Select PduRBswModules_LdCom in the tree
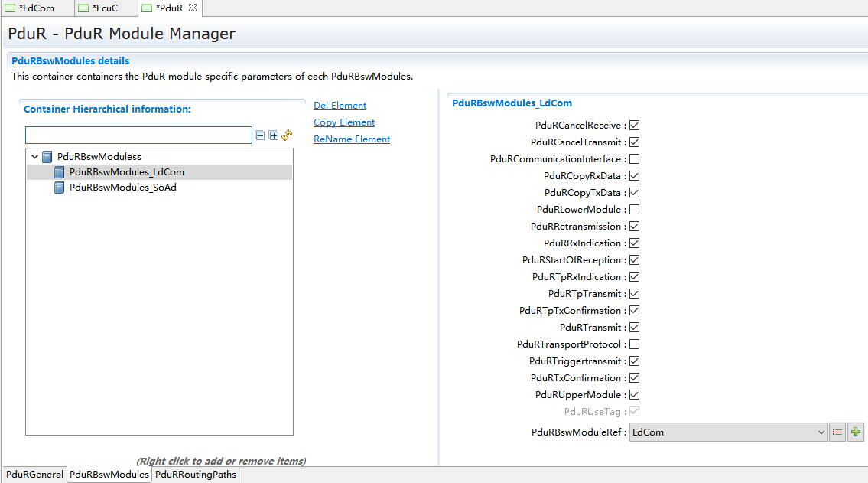 coord(126,172)
